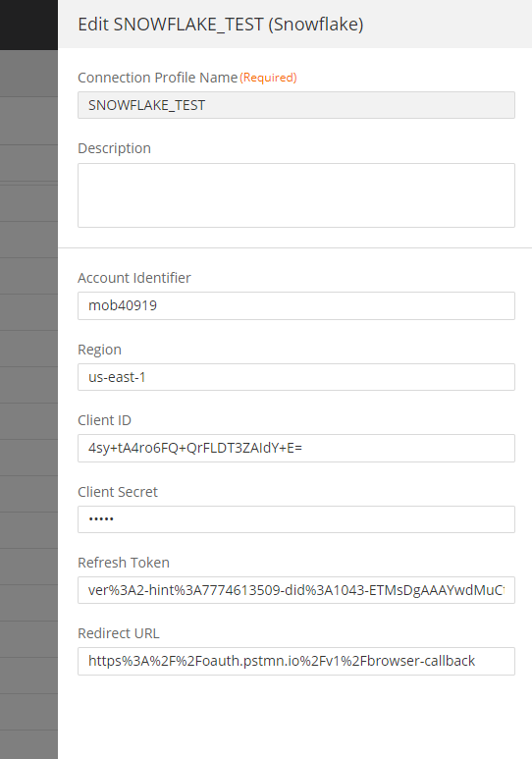Edit the Client ID input box
Screen dimensions: 532x759
(296, 448)
